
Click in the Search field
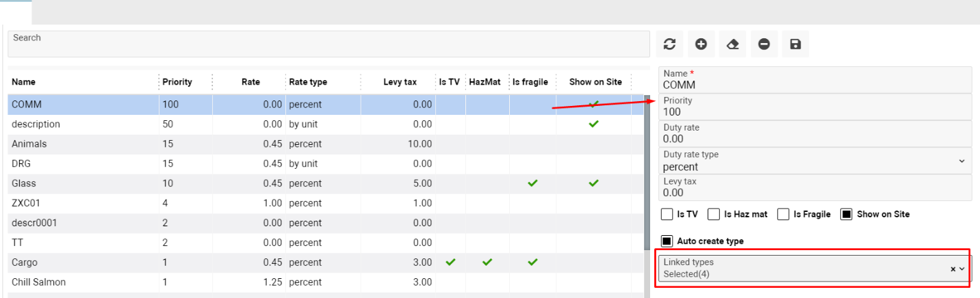click(x=328, y=44)
